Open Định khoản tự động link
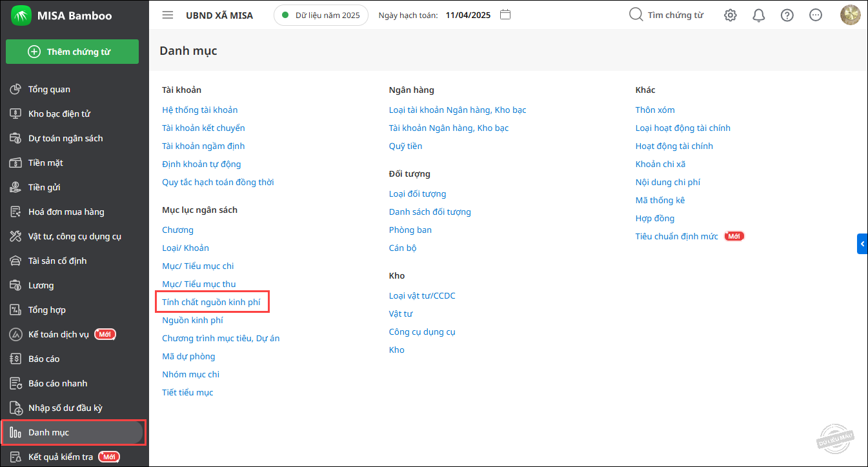 [201, 164]
